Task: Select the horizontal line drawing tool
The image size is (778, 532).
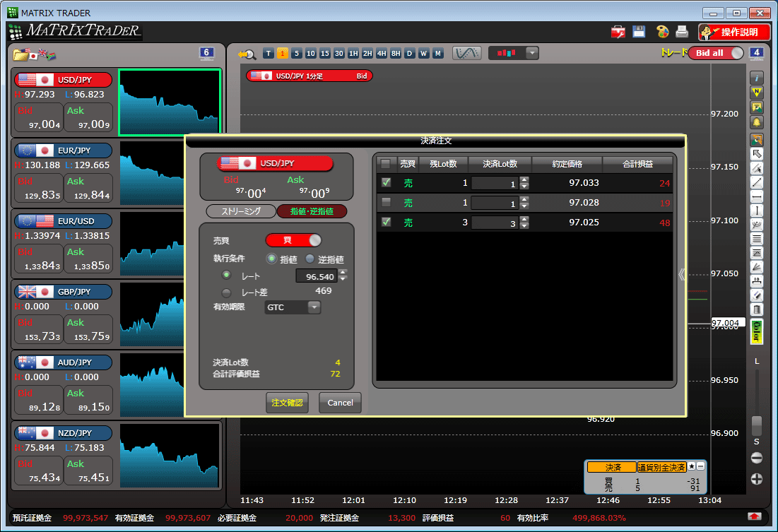Action: coord(756,197)
